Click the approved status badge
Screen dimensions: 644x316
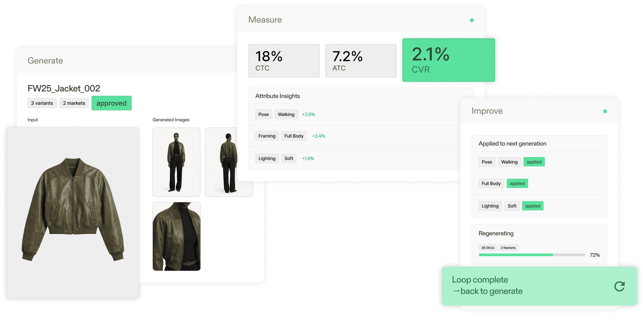(112, 103)
